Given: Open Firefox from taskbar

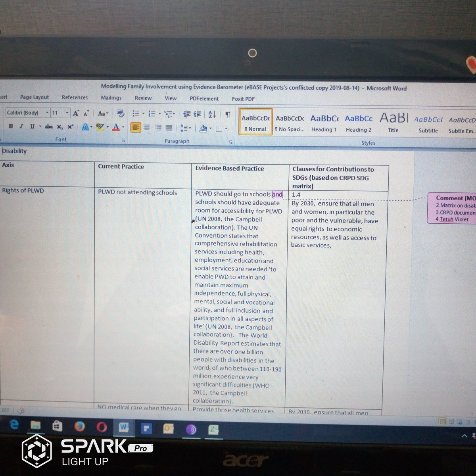Looking at the screenshot, I should coord(80,427).
